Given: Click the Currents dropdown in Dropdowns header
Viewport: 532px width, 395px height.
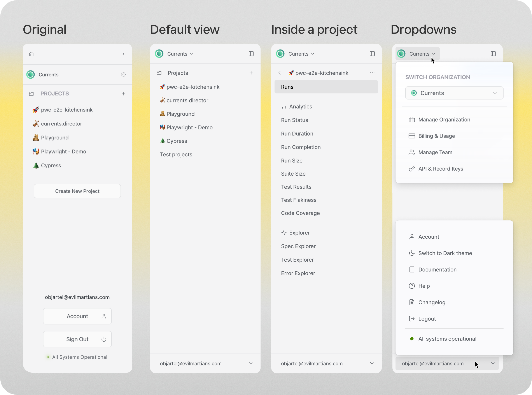Looking at the screenshot, I should click(418, 54).
